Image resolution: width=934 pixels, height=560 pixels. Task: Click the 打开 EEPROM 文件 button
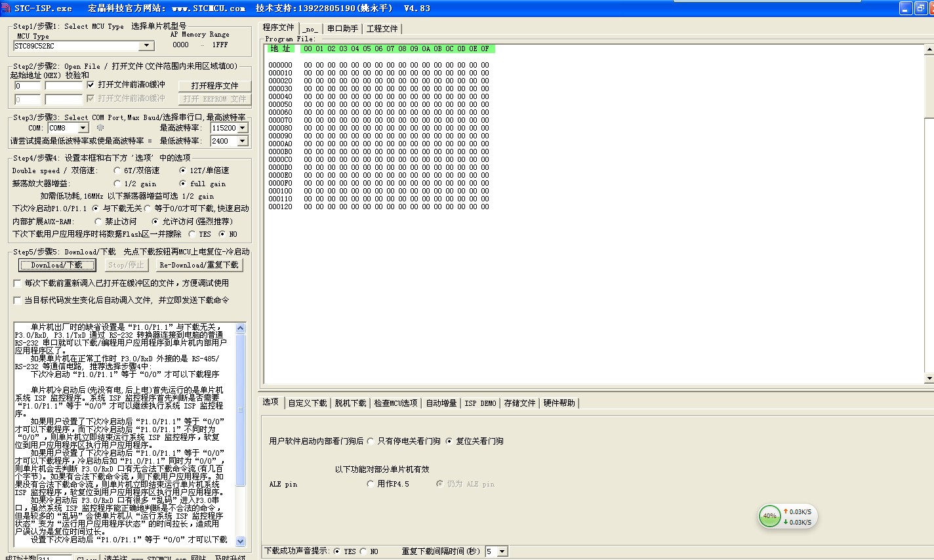214,99
